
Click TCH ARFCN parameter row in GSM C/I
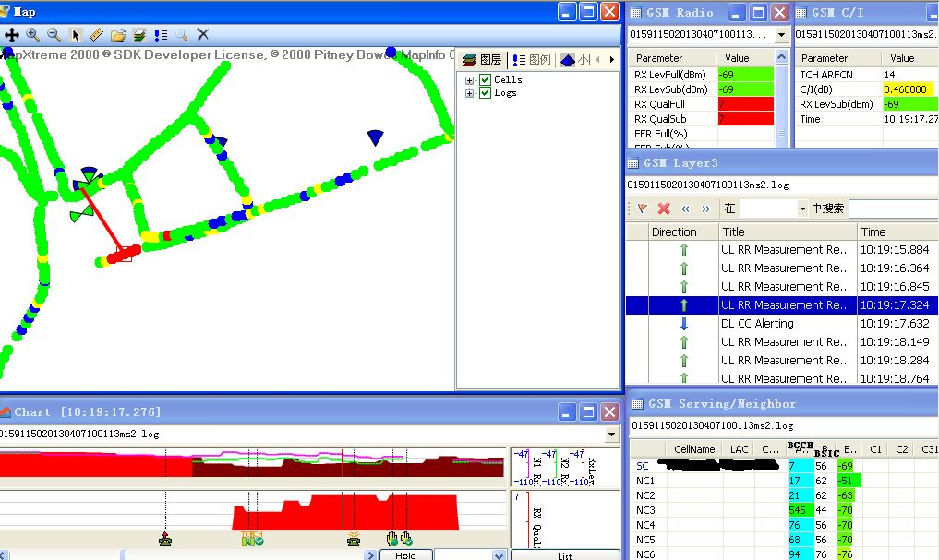pos(867,75)
